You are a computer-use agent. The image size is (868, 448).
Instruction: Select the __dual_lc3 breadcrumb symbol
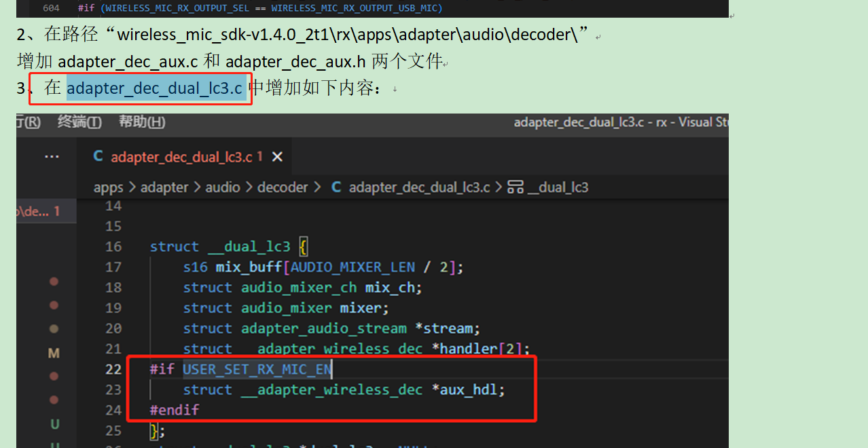coord(558,187)
